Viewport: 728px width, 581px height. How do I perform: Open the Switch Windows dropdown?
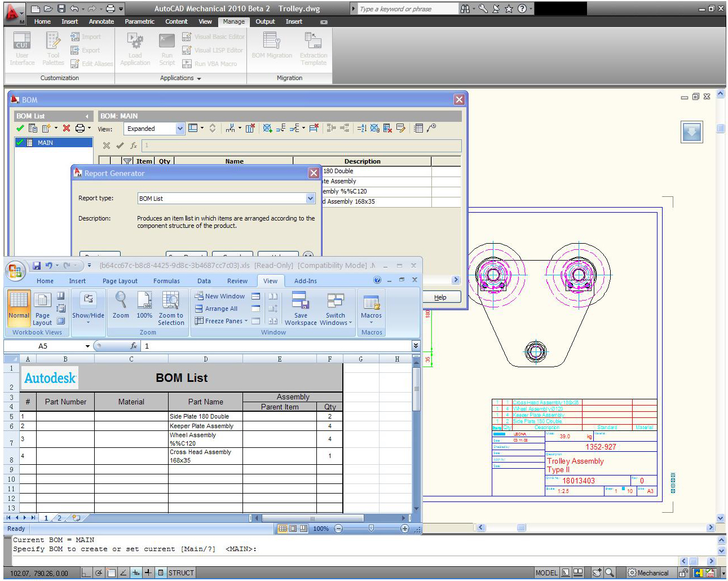click(x=336, y=308)
